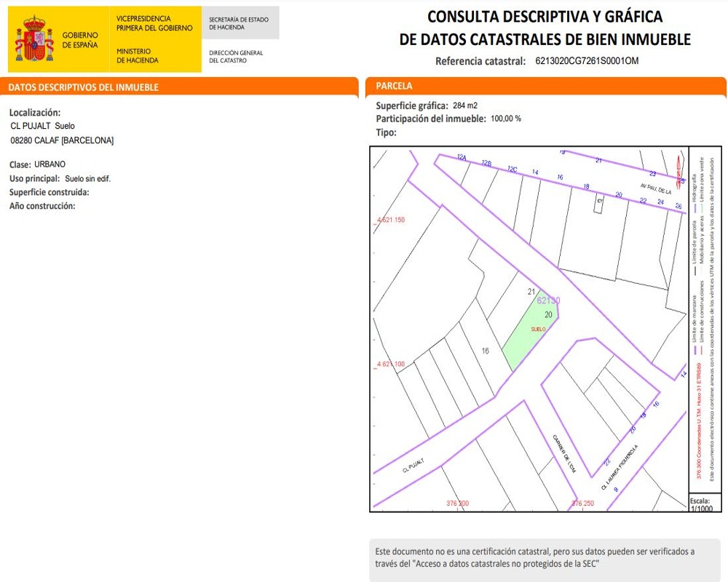
Task: Click house number 26 on the map
Action: coord(678,206)
